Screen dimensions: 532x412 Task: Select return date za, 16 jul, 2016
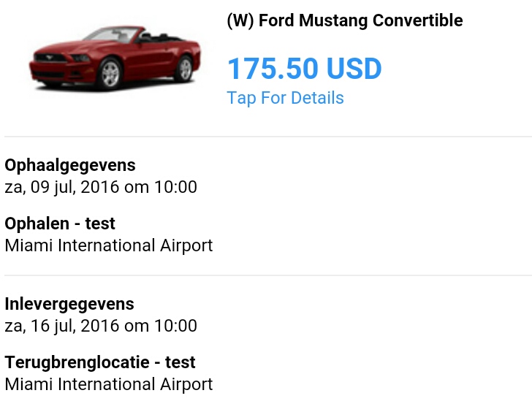click(x=61, y=326)
